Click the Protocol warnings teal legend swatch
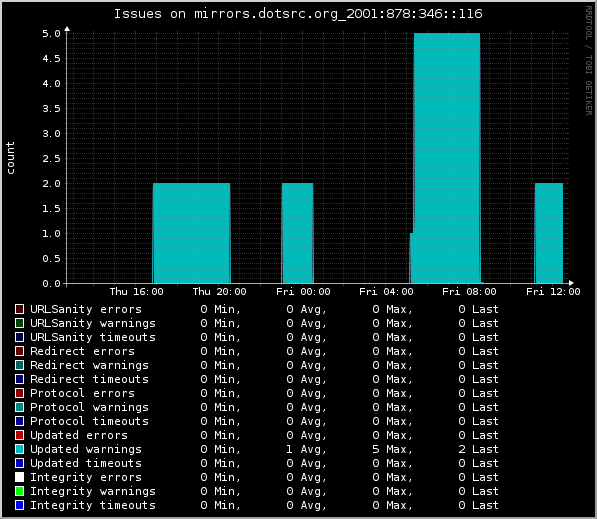Image resolution: width=597 pixels, height=519 pixels. click(x=19, y=407)
